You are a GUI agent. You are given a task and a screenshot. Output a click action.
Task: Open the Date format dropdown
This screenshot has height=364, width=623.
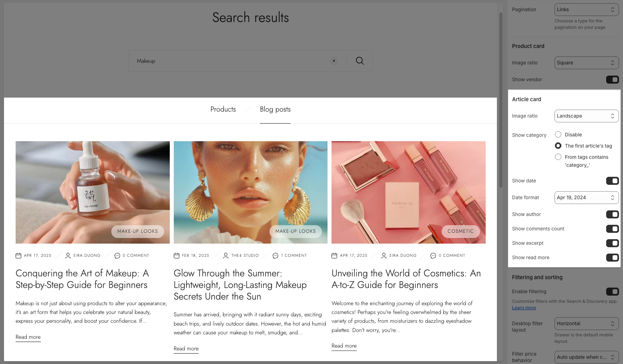(587, 198)
